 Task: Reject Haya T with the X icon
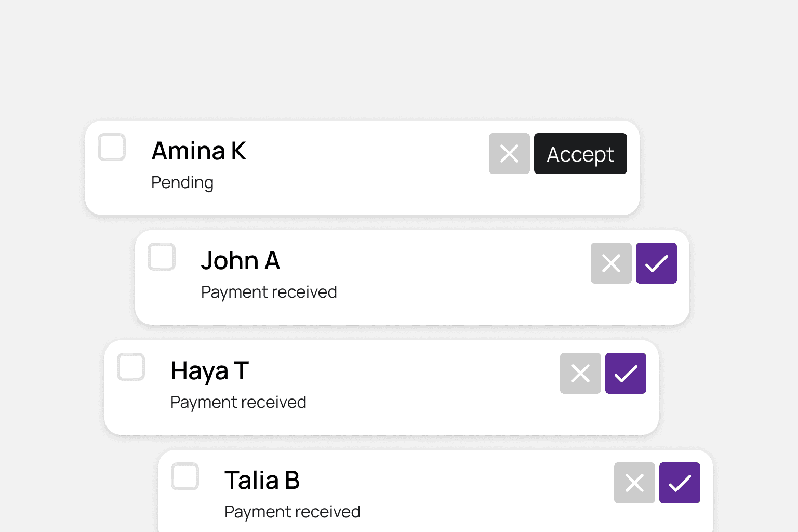pos(580,373)
